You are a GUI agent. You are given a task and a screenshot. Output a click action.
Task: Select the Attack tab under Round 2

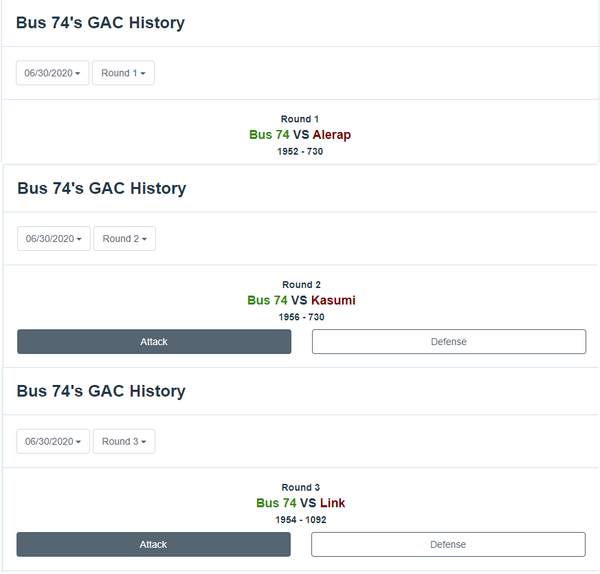coord(154,342)
